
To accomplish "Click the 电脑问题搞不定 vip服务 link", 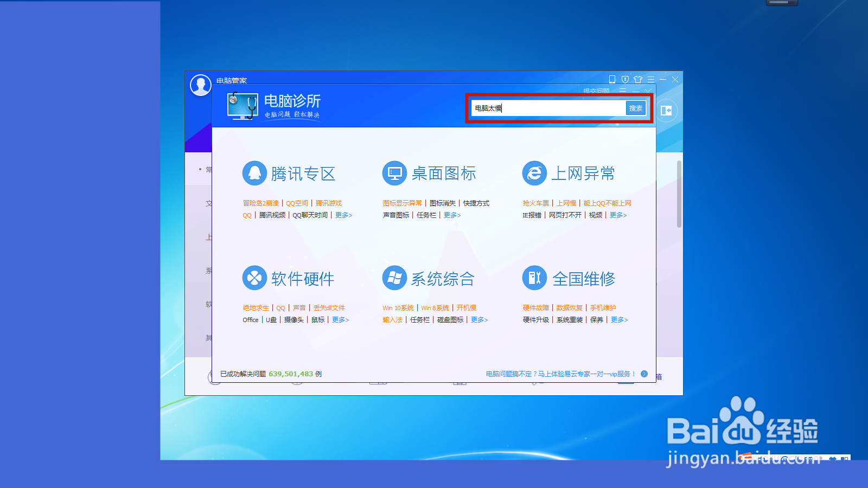I will pos(561,374).
